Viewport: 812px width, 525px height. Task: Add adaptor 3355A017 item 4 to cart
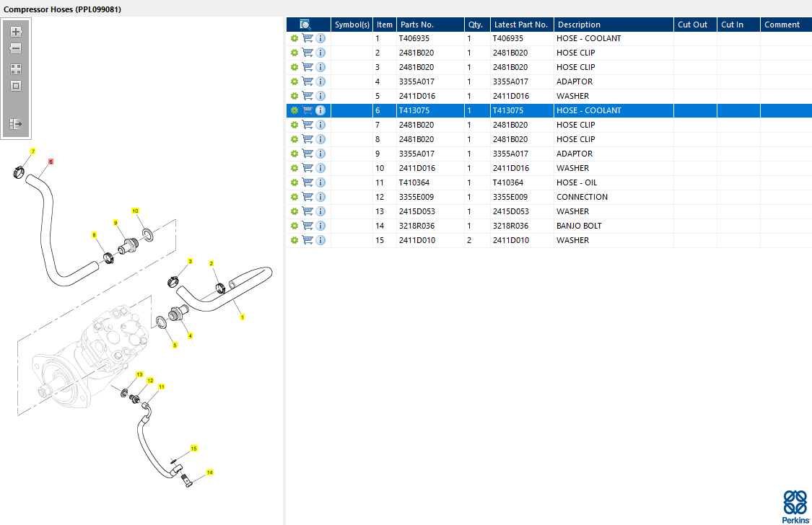pyautogui.click(x=307, y=81)
